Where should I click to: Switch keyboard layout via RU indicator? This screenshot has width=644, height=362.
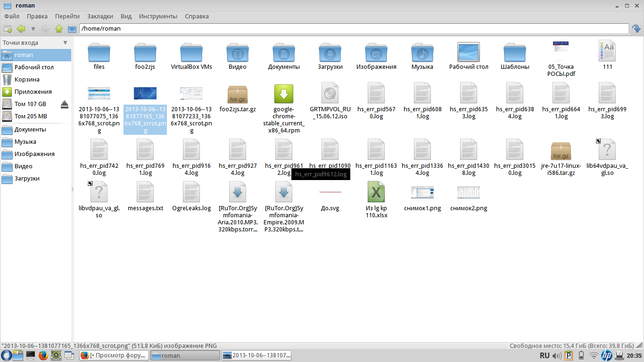[545, 355]
